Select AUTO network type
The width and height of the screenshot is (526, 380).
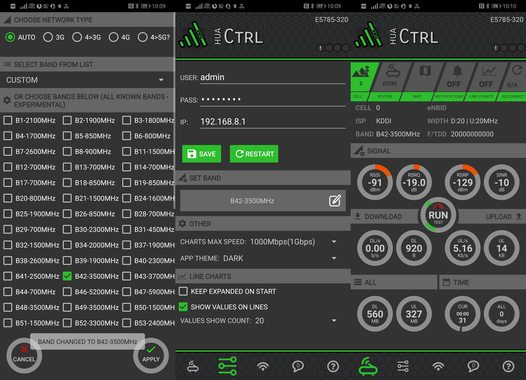[x=20, y=37]
